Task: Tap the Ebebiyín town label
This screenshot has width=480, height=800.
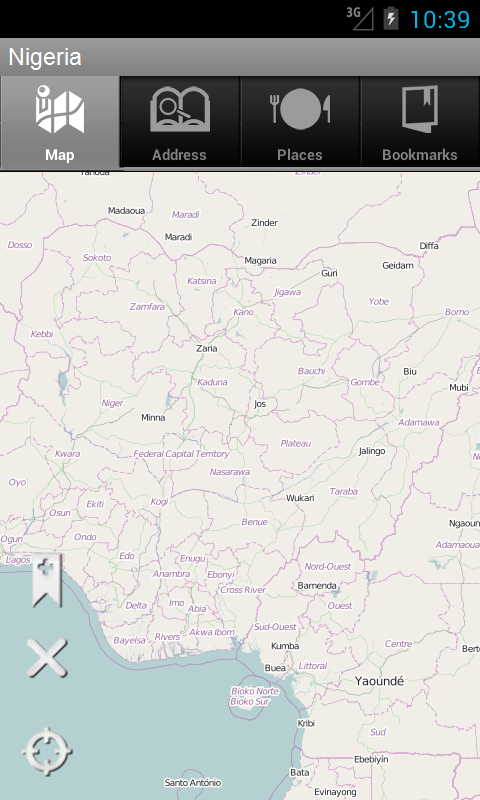Action: pos(371,760)
